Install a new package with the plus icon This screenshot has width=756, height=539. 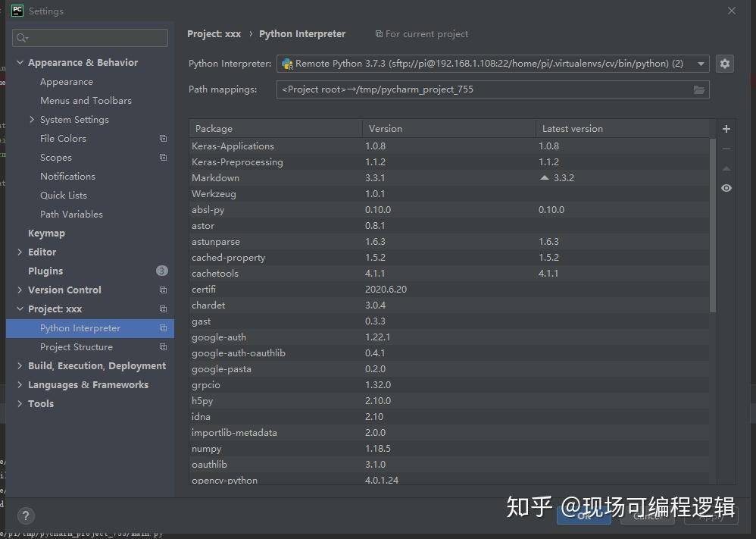tap(726, 128)
